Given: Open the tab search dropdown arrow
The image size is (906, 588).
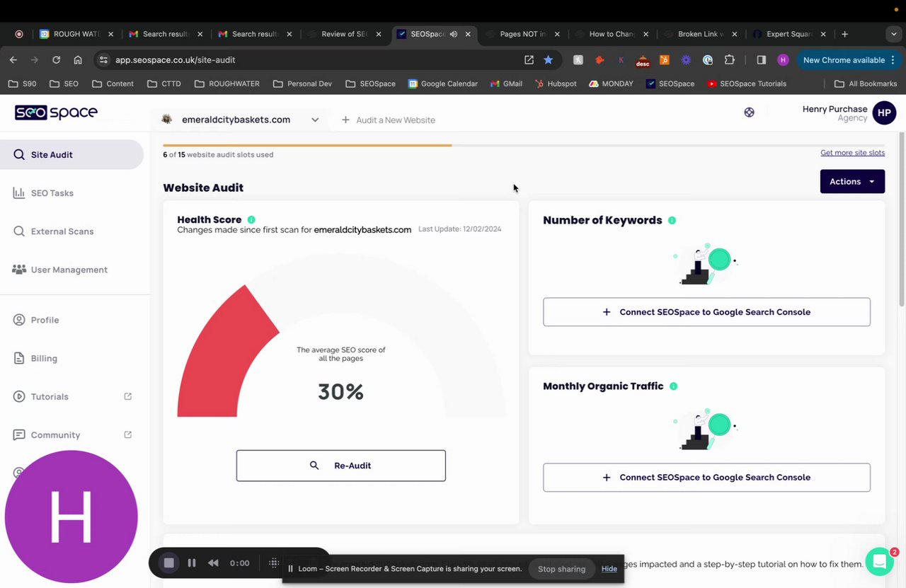Looking at the screenshot, I should coord(894,34).
